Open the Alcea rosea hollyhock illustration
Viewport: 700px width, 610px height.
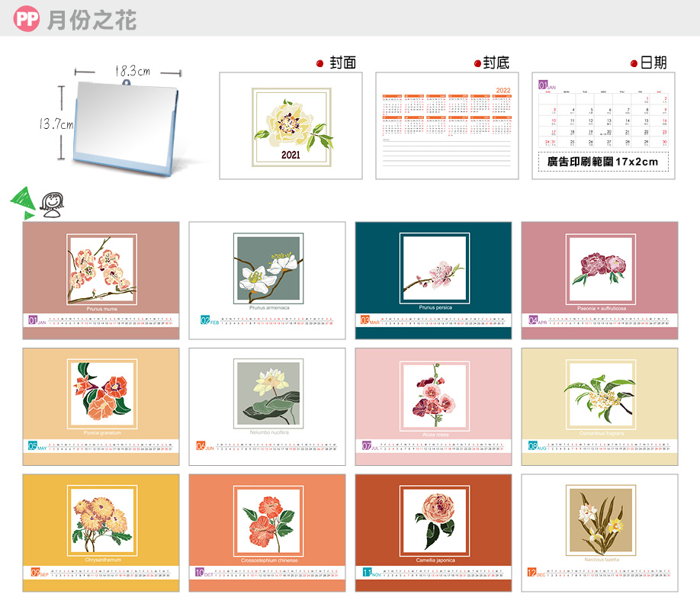click(x=435, y=396)
